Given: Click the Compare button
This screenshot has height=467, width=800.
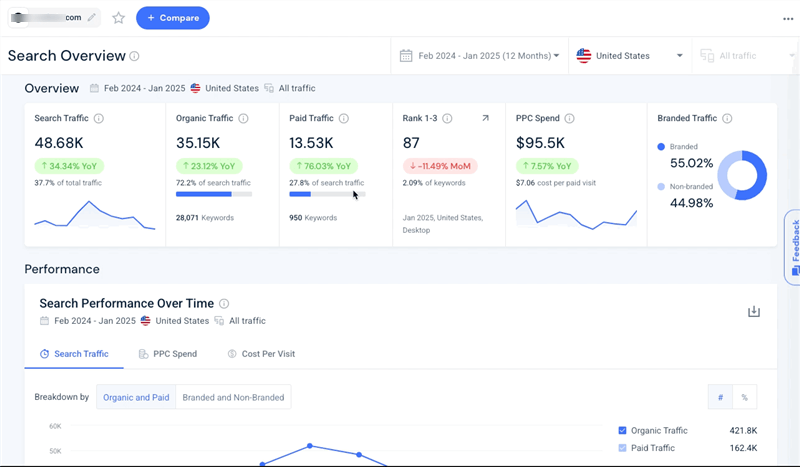Looking at the screenshot, I should [x=172, y=18].
